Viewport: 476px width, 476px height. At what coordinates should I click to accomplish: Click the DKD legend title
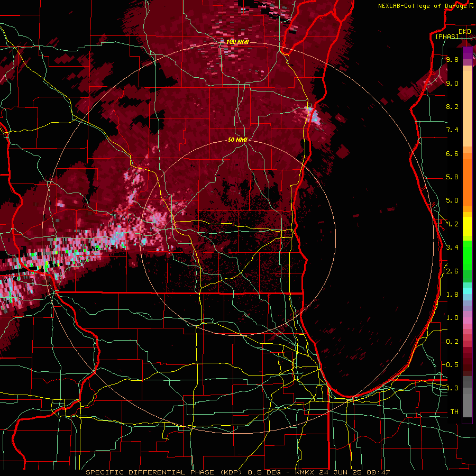pos(464,31)
